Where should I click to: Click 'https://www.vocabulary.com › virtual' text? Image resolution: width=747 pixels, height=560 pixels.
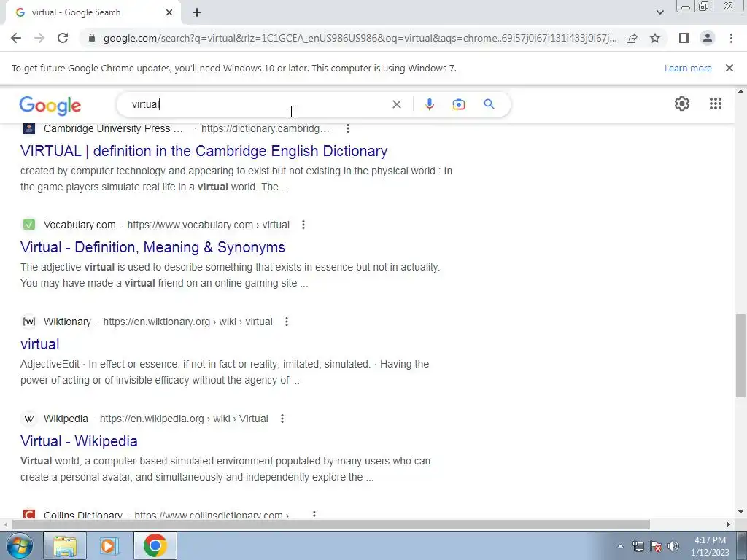pos(208,225)
